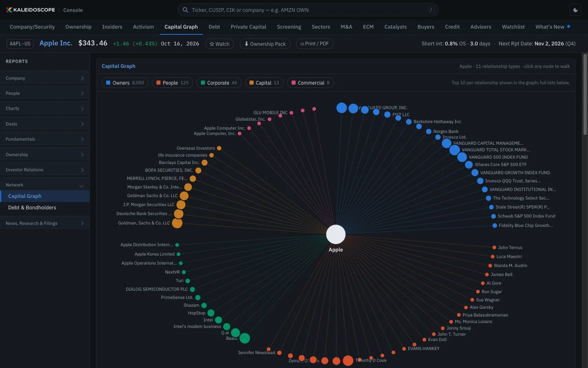Click the Berkshire Hathaway Inc node

pos(409,122)
